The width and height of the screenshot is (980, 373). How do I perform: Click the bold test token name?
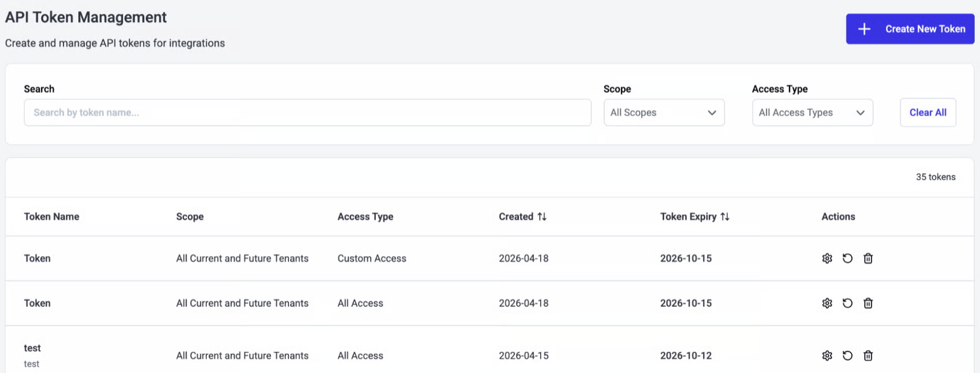(x=32, y=348)
